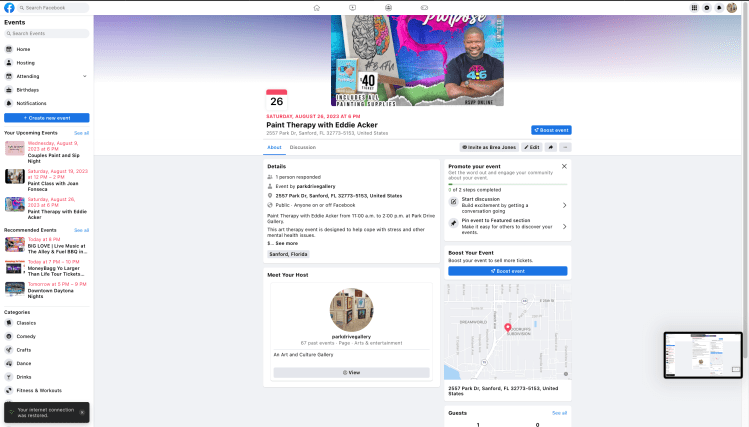Open the Messenger icon in top bar
This screenshot has width=749, height=427.
707,7
